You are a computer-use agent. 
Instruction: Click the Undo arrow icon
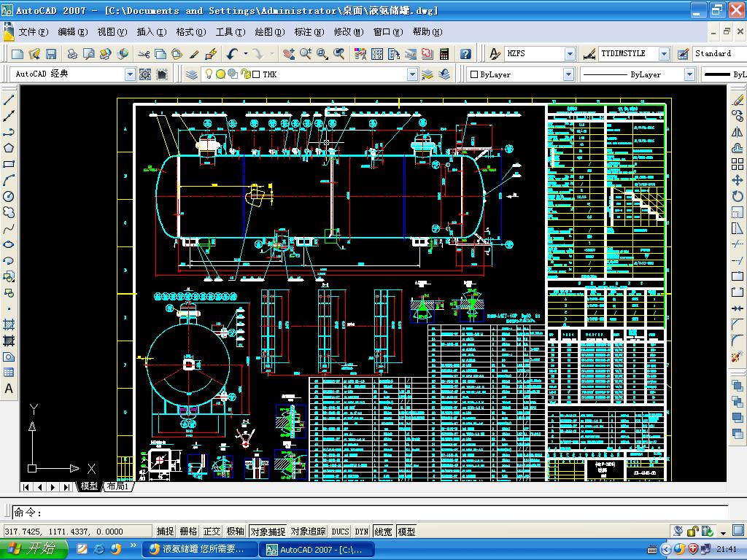[232, 54]
